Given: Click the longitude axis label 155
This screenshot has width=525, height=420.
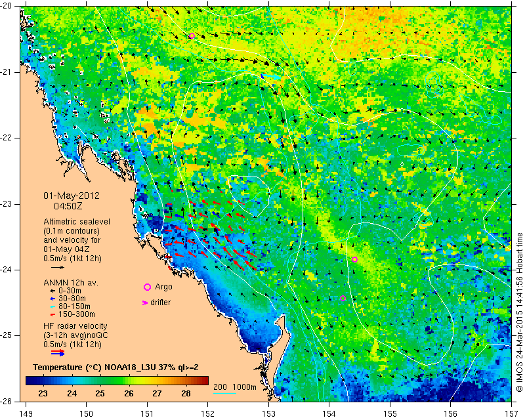Looking at the screenshot, I should tap(390, 414).
